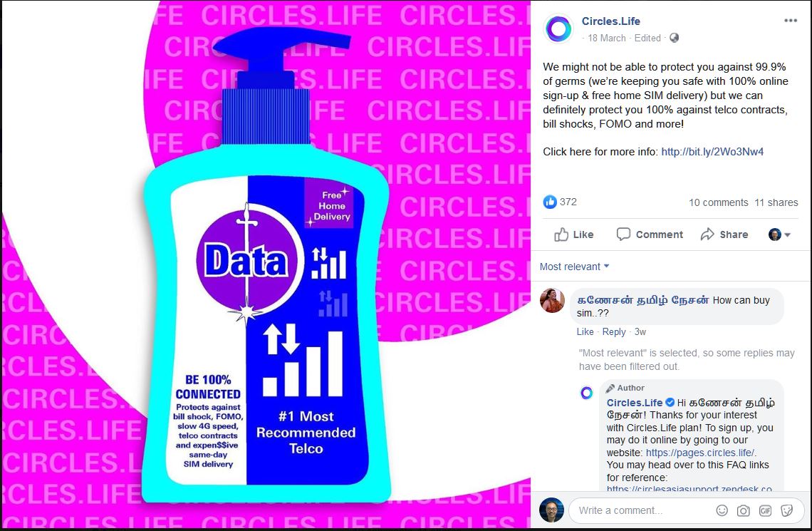This screenshot has width=812, height=531.
Task: Click the Comment button under post
Action: point(650,234)
